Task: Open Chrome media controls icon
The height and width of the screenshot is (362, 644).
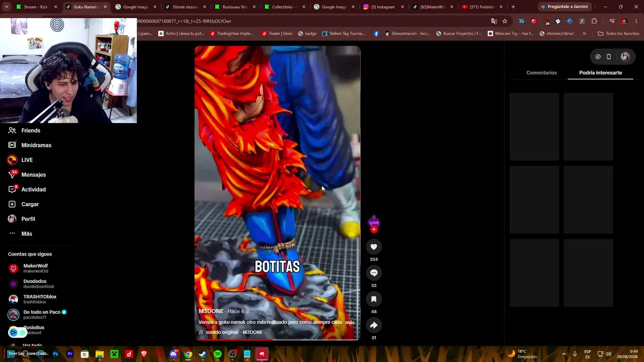Action: [612, 21]
